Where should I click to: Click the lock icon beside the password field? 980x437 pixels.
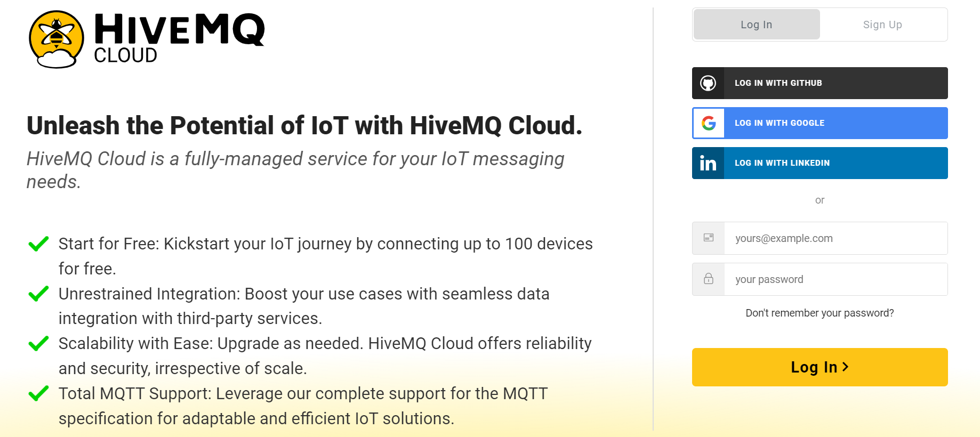[708, 279]
